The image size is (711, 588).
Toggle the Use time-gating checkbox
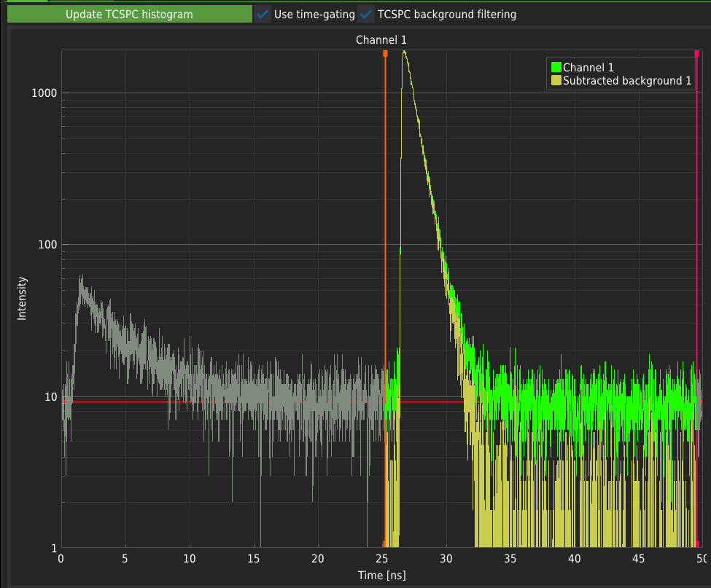coord(263,15)
